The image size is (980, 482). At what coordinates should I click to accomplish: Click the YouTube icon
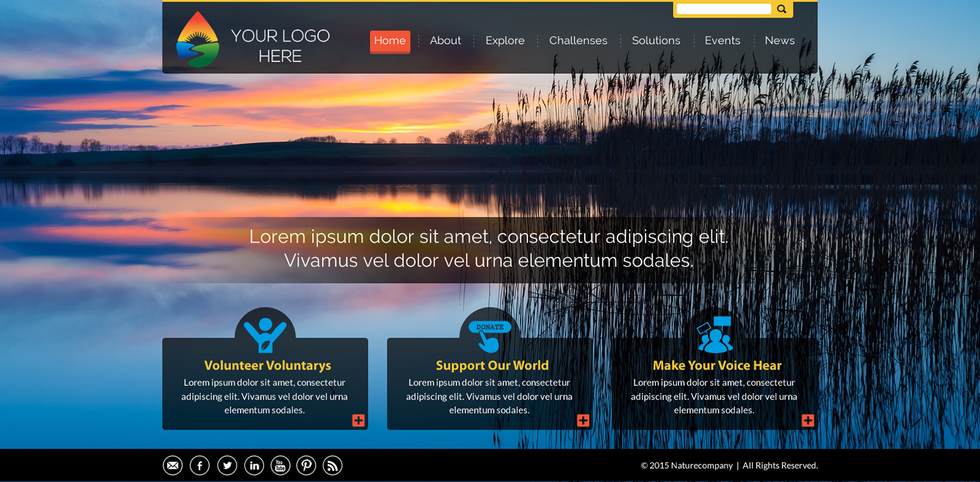[280, 465]
